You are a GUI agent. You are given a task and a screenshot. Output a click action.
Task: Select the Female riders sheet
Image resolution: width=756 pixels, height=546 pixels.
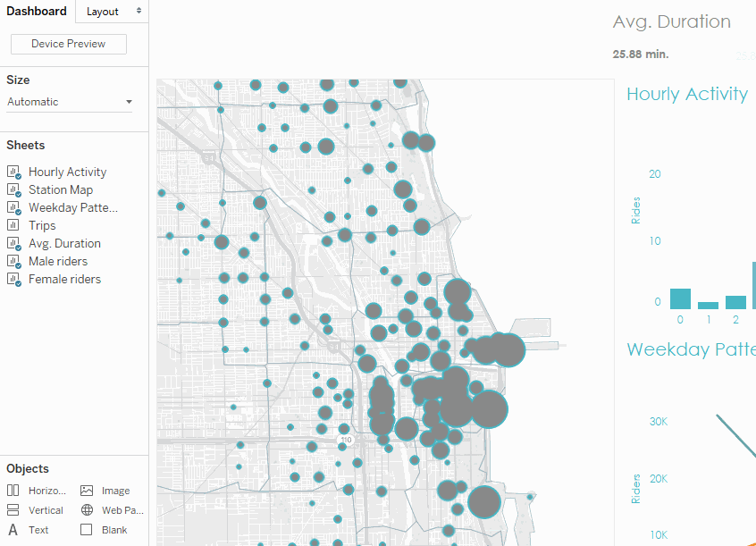tap(67, 279)
